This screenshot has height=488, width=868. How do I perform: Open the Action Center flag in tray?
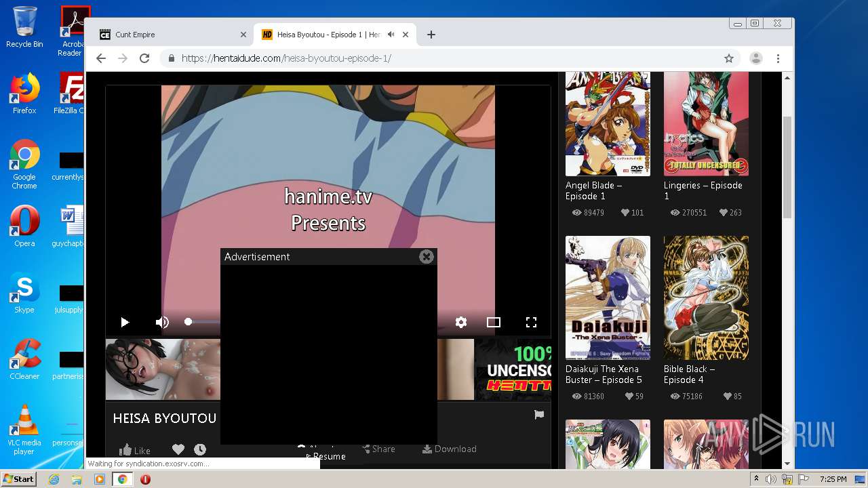[804, 479]
